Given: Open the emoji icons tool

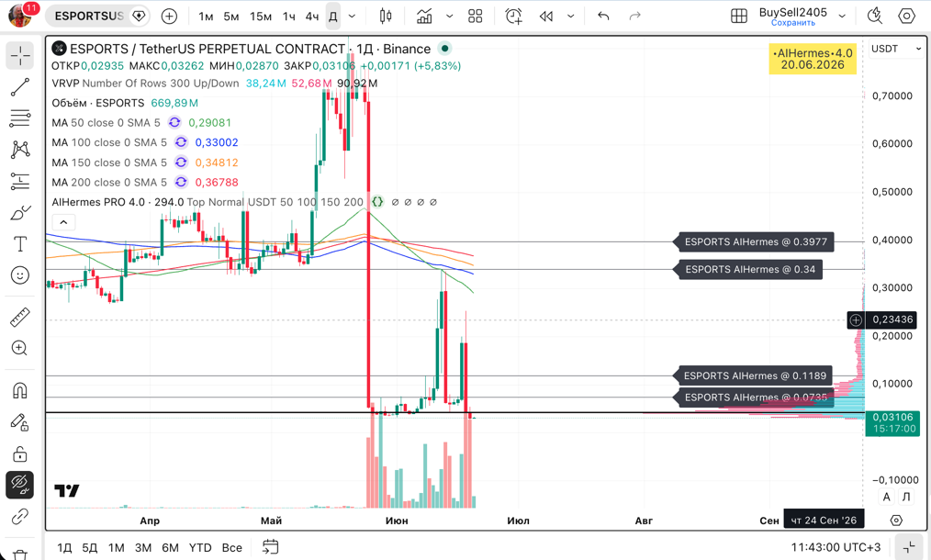Looking at the screenshot, I should point(19,275).
